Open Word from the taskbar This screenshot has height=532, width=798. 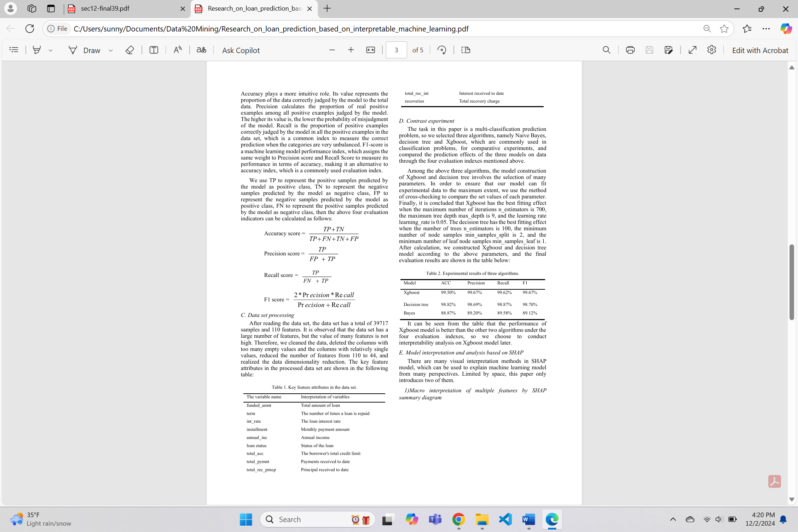pos(528,519)
